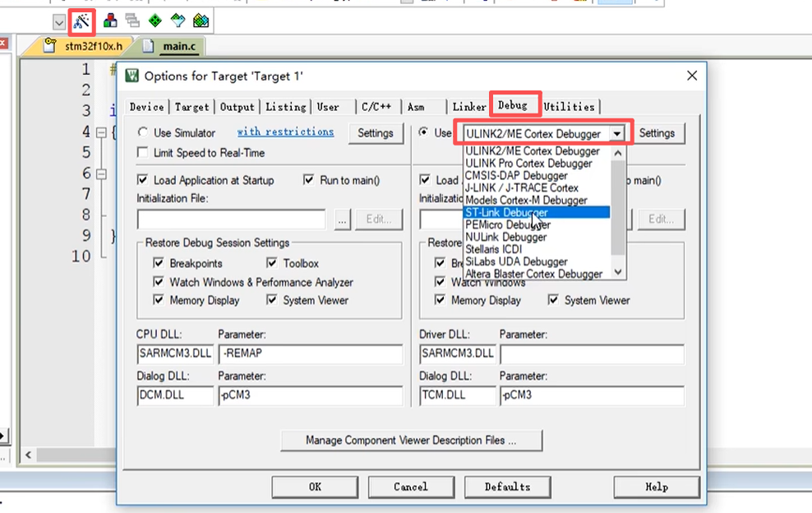Click the Defaults button
This screenshot has height=513, width=812.
pos(508,487)
